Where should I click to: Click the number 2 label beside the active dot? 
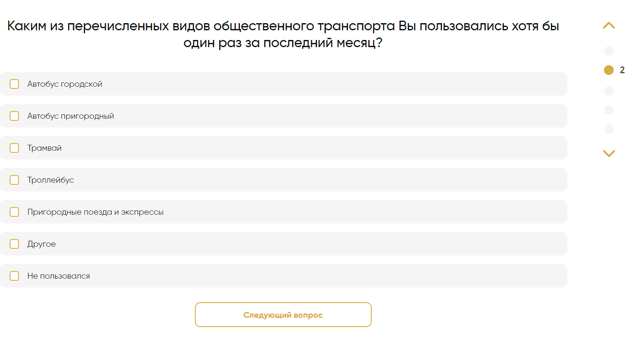[x=622, y=70]
